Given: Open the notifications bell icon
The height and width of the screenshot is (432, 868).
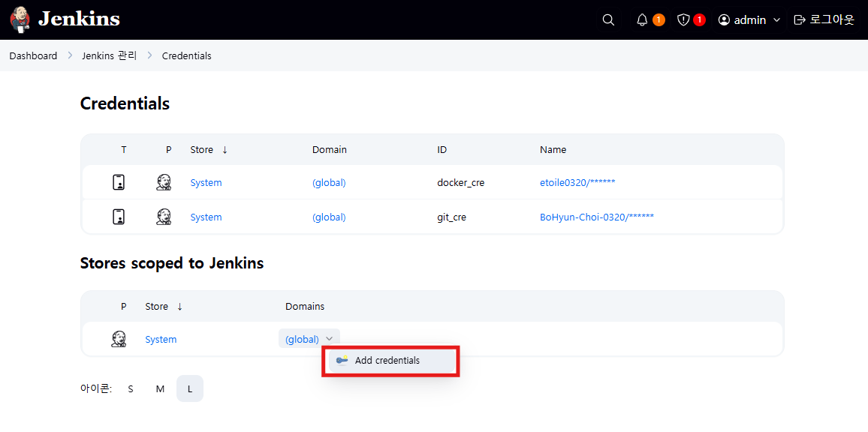Looking at the screenshot, I should (x=642, y=20).
